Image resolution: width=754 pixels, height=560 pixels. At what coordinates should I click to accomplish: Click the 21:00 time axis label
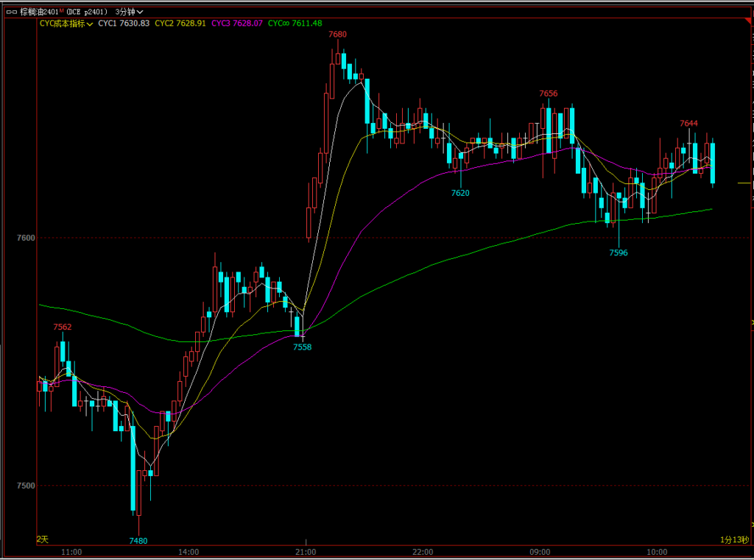click(x=306, y=552)
